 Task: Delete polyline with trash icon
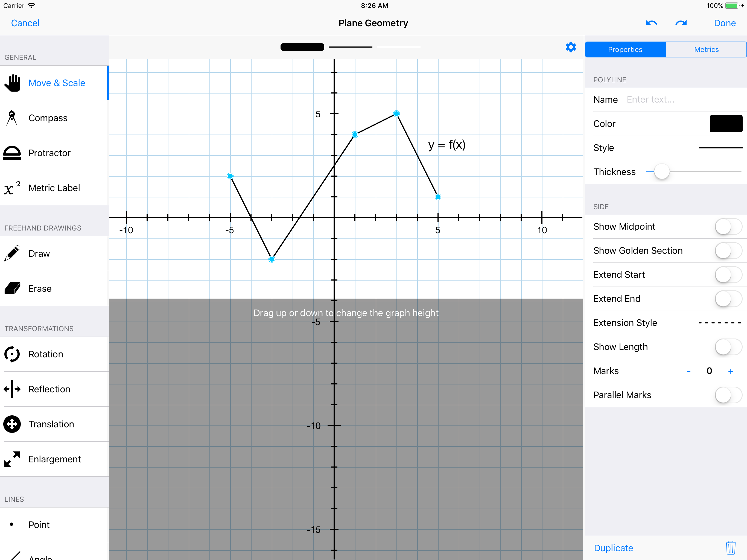(x=730, y=547)
